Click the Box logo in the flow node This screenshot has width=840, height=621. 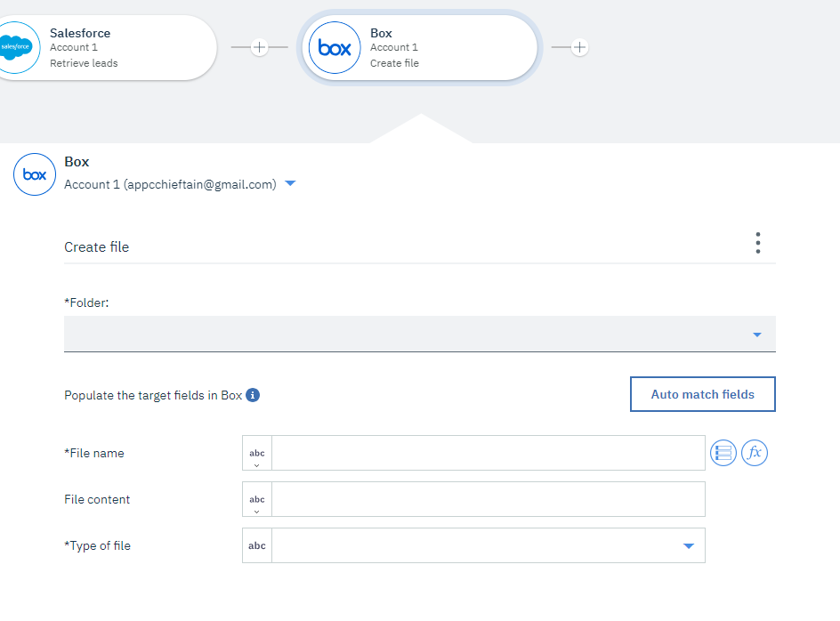point(335,48)
